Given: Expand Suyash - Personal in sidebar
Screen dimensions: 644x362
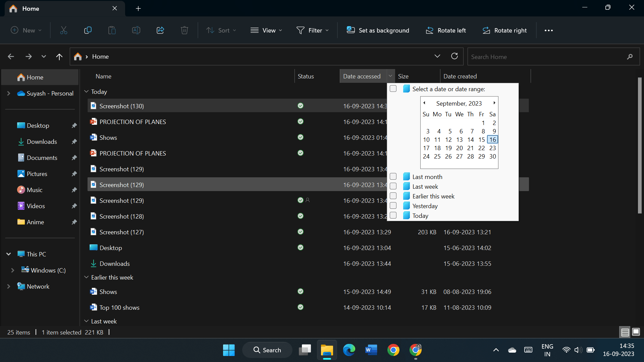Looking at the screenshot, I should (9, 93).
